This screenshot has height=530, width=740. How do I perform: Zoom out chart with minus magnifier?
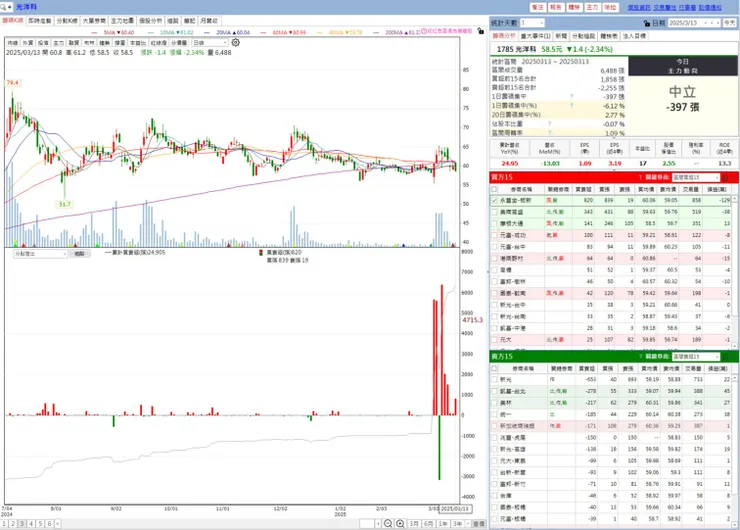[x=388, y=523]
